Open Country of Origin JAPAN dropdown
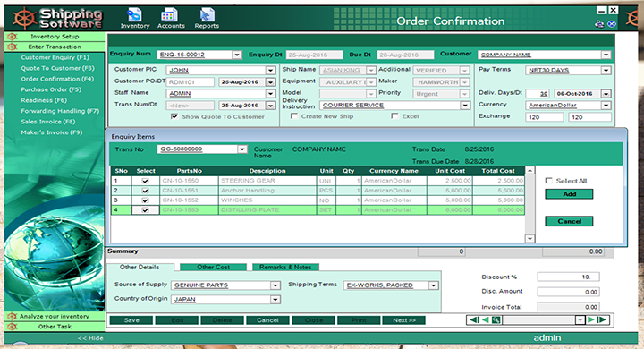Image resolution: width=644 pixels, height=349 pixels. (275, 300)
